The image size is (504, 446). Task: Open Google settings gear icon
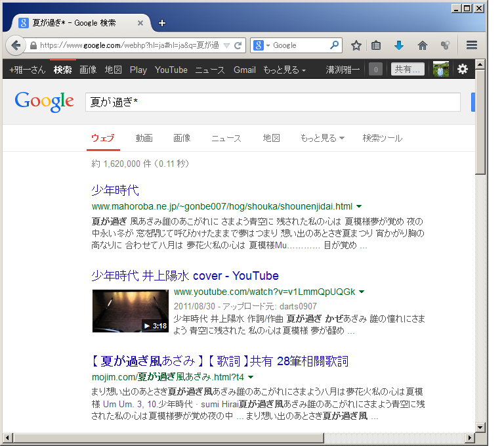click(x=462, y=69)
